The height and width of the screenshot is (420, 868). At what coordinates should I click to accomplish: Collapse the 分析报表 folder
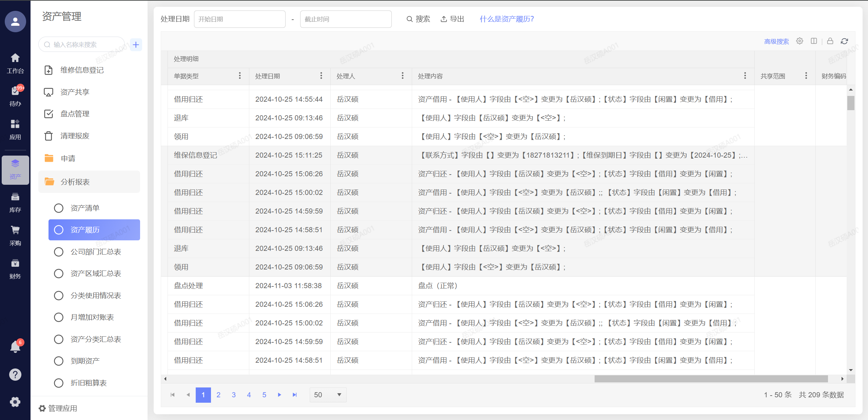pyautogui.click(x=89, y=182)
